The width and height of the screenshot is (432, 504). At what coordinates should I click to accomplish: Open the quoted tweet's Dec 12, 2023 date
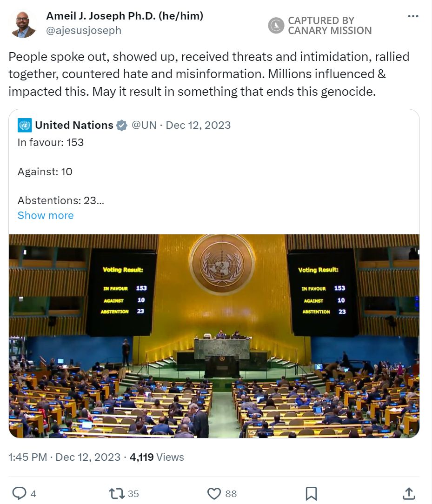pyautogui.click(x=198, y=125)
